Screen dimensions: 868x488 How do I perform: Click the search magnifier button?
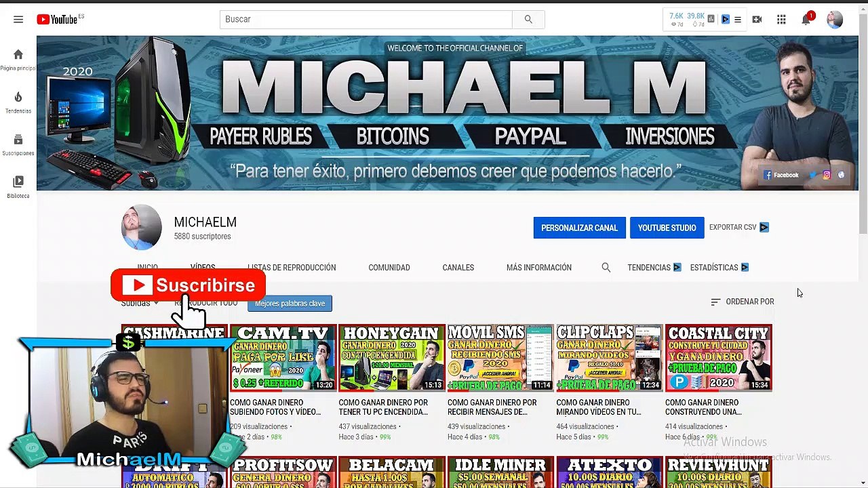click(x=528, y=20)
